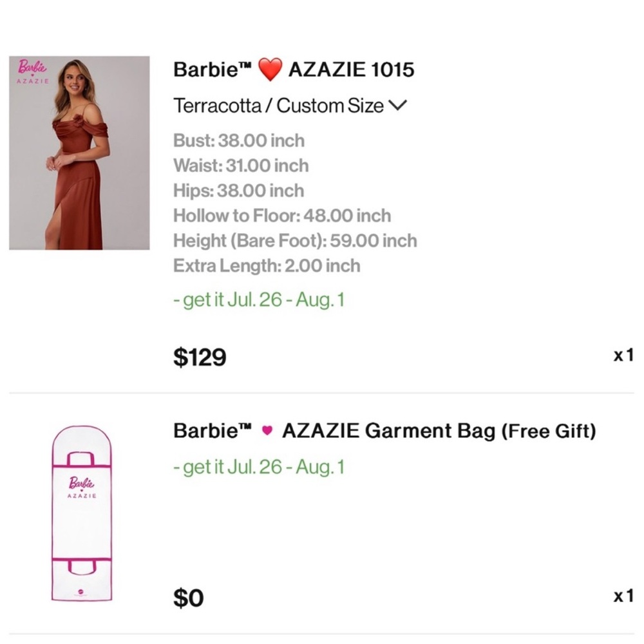Click the x1 quantity for the garment bag
644x644 pixels.
pyautogui.click(x=624, y=598)
